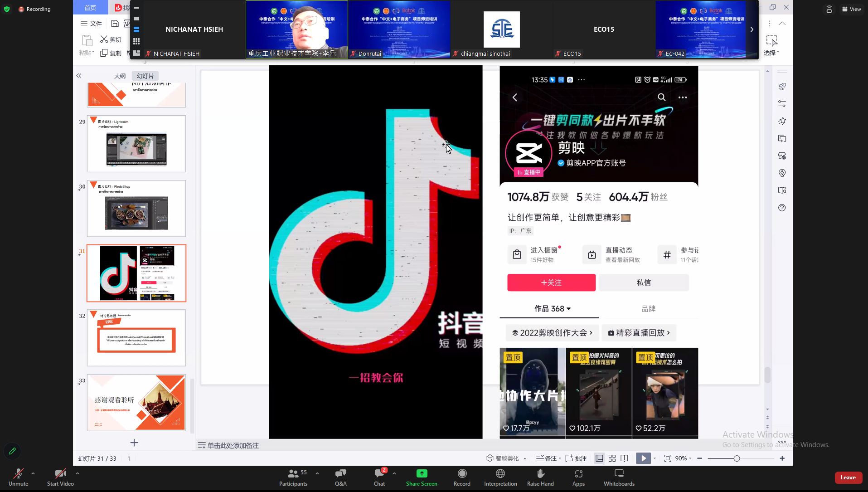This screenshot has width=868, height=492.
Task: Click the 复制 copy tool
Action: (111, 53)
